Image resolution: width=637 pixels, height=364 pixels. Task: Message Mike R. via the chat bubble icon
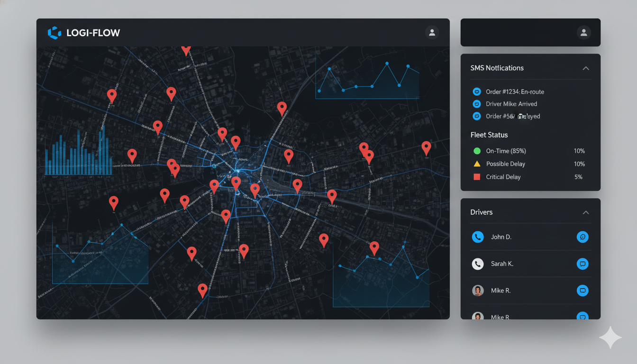[582, 291]
